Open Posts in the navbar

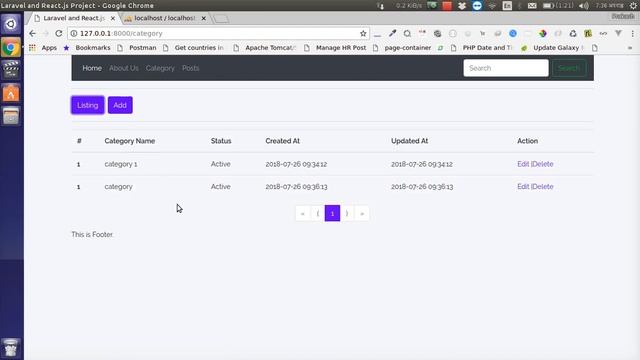pyautogui.click(x=191, y=68)
